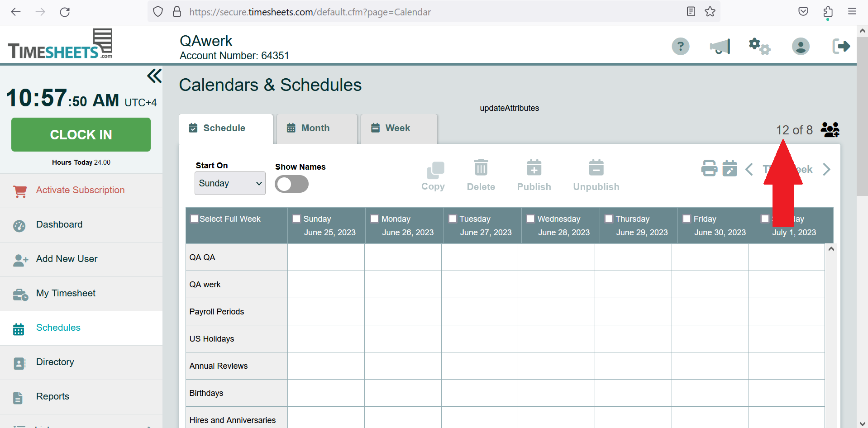Image resolution: width=868 pixels, height=428 pixels.
Task: Open account settings gears icon
Action: [759, 46]
